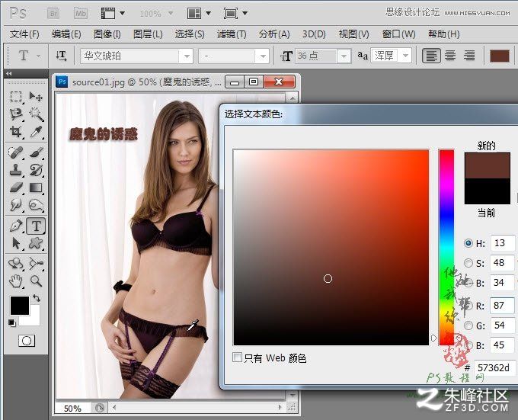Click the R value field 87

point(502,305)
